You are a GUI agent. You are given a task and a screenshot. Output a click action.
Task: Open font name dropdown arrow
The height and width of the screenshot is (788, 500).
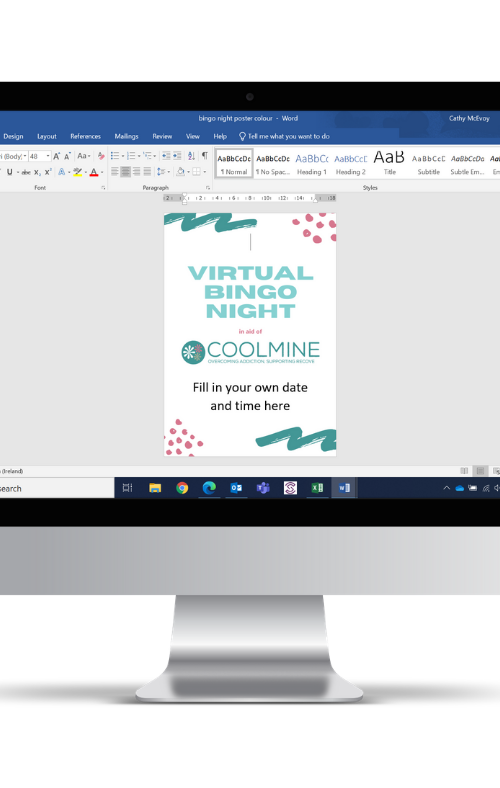click(x=25, y=156)
